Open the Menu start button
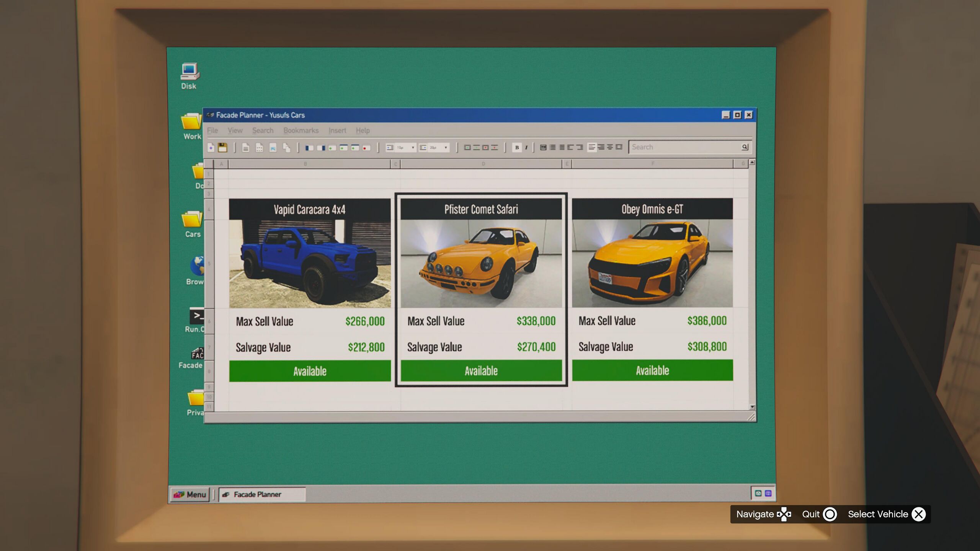Image resolution: width=980 pixels, height=551 pixels. (x=190, y=494)
